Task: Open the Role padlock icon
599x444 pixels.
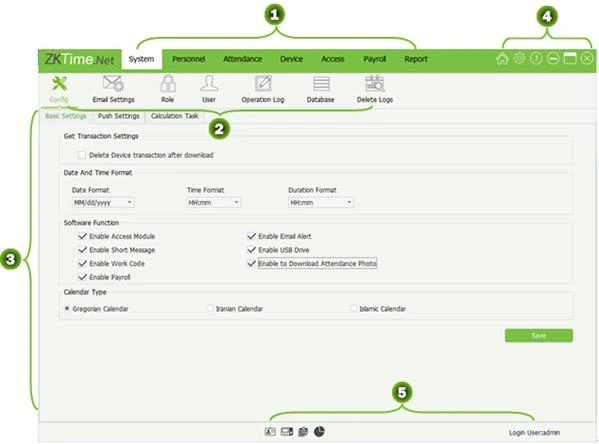Action: coord(168,84)
